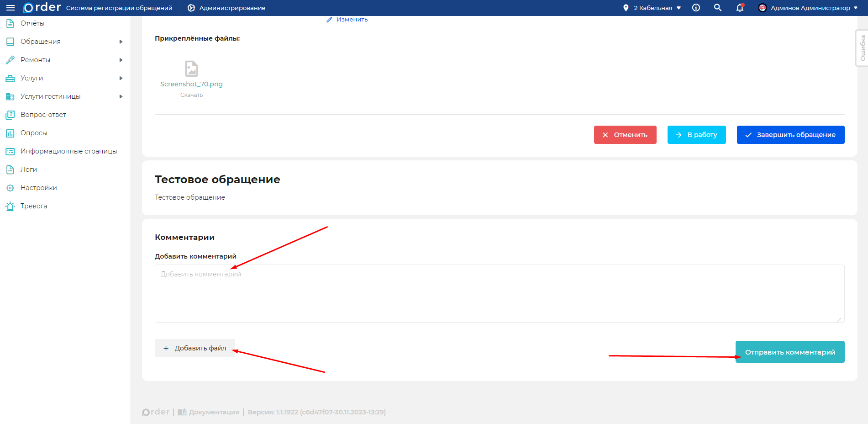Open Админов Администратор user dropdown

[808, 8]
